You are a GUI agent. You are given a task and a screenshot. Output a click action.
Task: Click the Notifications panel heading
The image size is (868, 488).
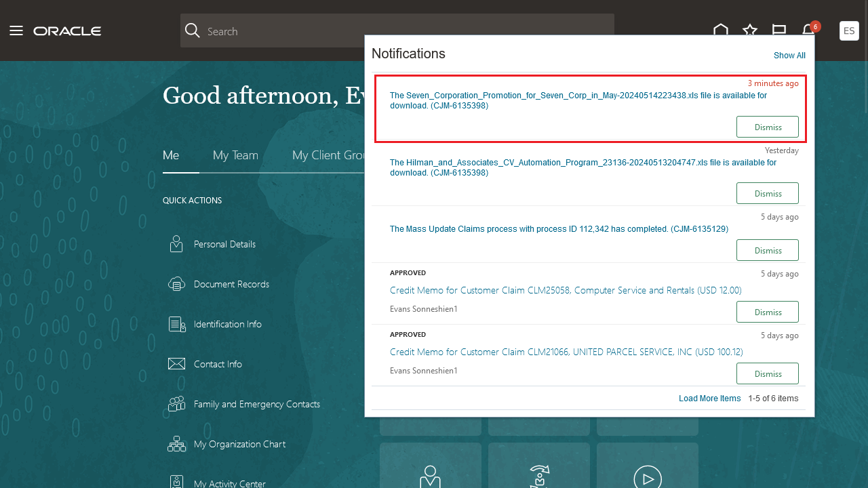click(x=408, y=54)
